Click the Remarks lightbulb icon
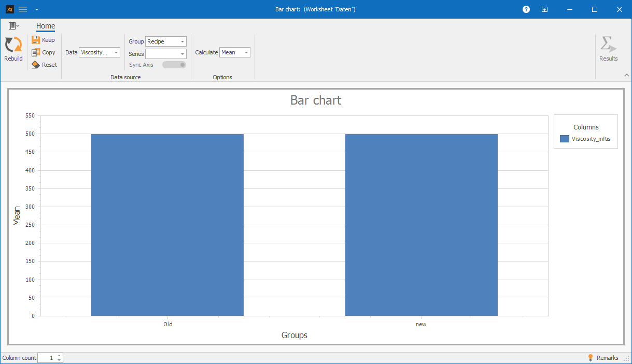The height and width of the screenshot is (364, 632). (590, 358)
